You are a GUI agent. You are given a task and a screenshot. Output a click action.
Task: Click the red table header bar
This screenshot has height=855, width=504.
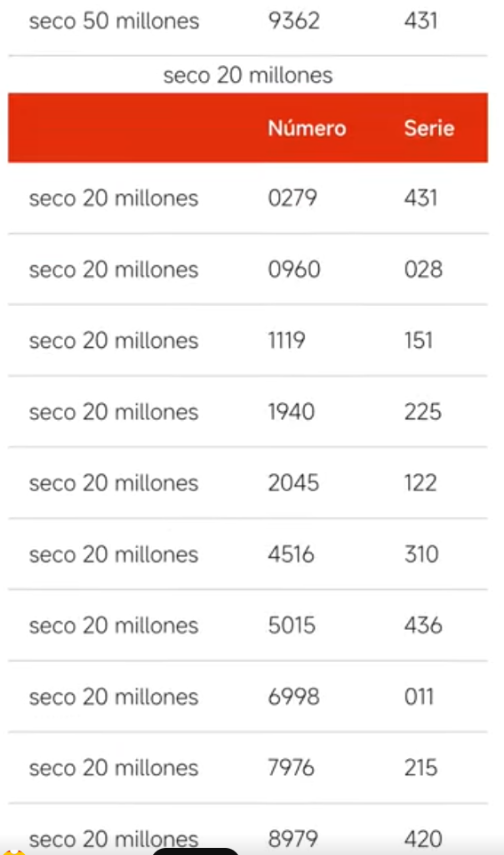248,127
